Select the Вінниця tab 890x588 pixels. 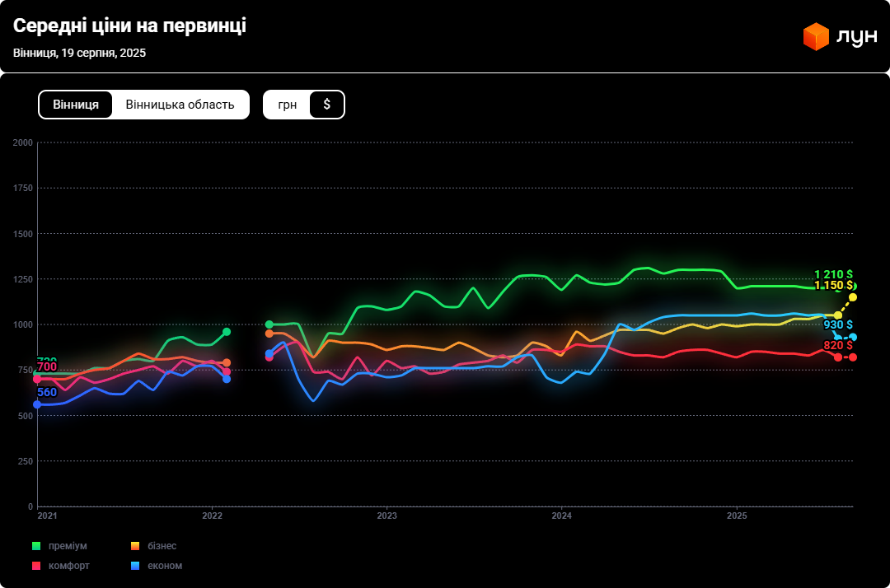(76, 105)
